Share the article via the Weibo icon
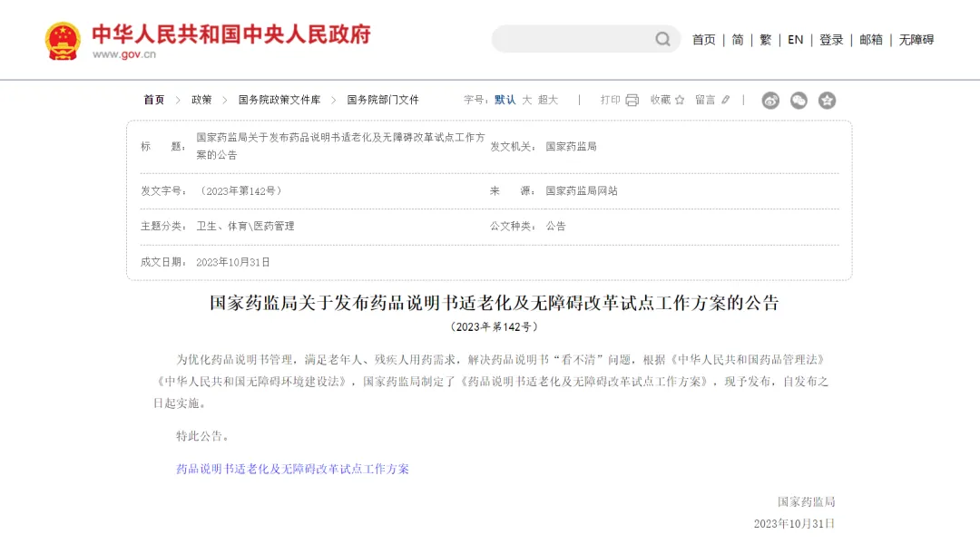Viewport: 980px width, 544px height. pos(771,101)
